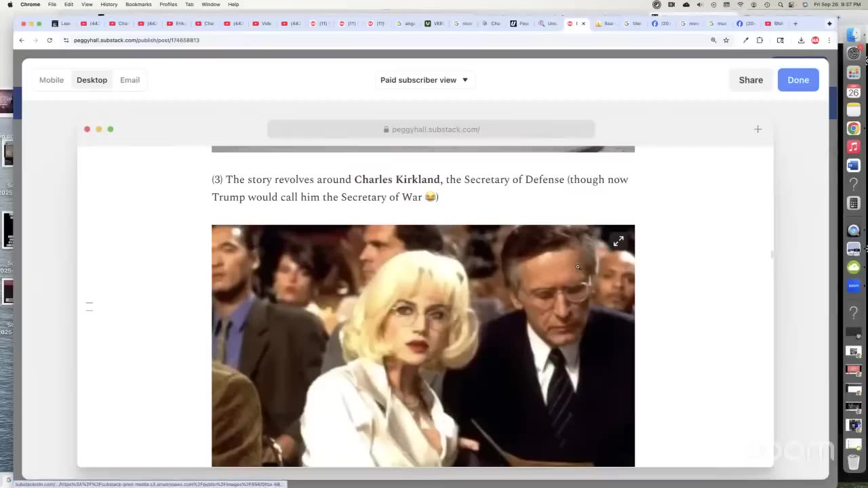
Task: Click the date and time in menu bar
Action: (x=838, y=4)
